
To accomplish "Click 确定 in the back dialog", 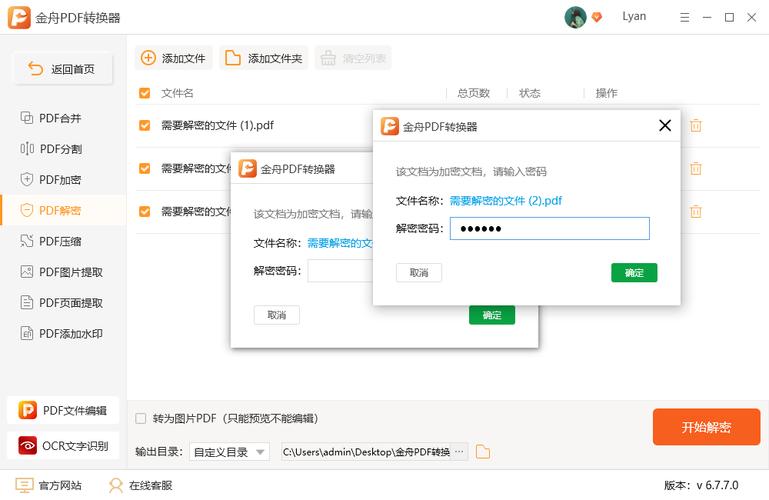I will [492, 315].
